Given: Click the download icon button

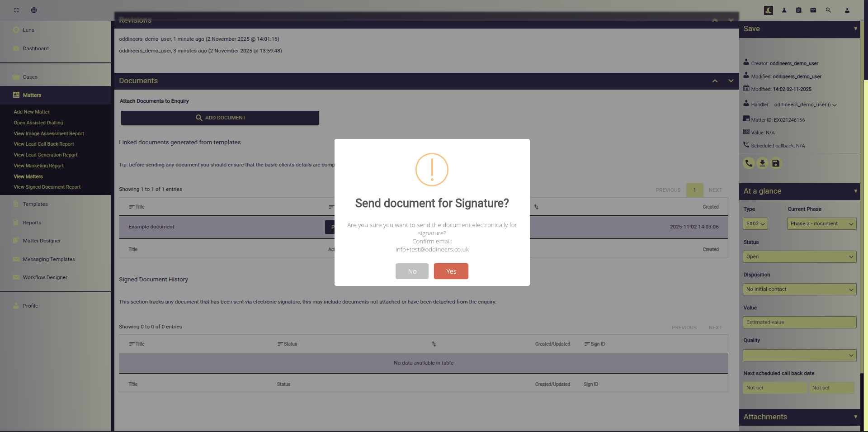Looking at the screenshot, I should coord(762,163).
